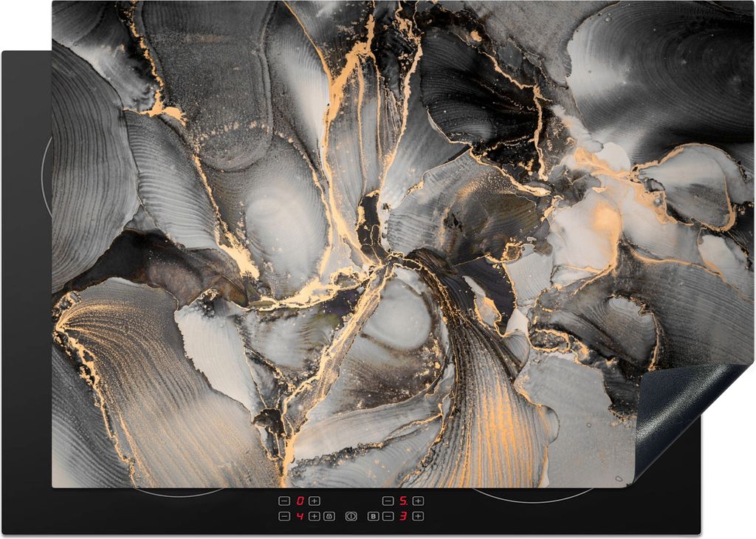This screenshot has height=539, width=756.
Task: Tap the plus button beside the 4 display
Action: point(315,516)
